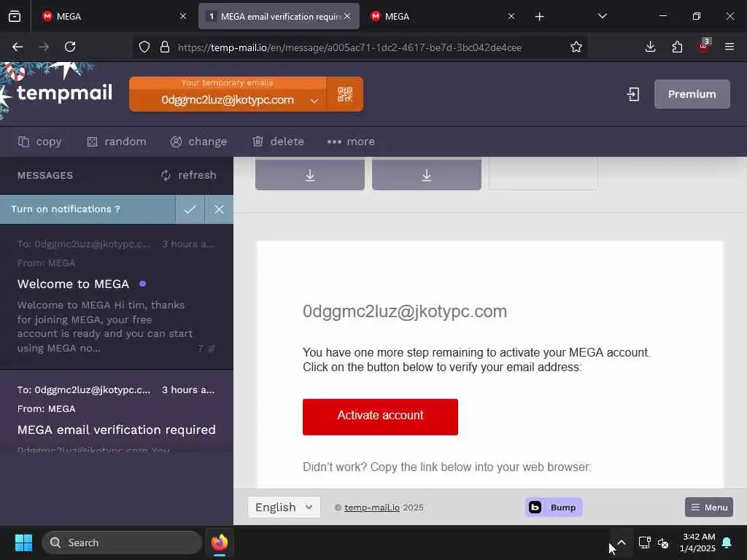The image size is (747, 560).
Task: Close the first MEGA tab
Action: click(183, 16)
